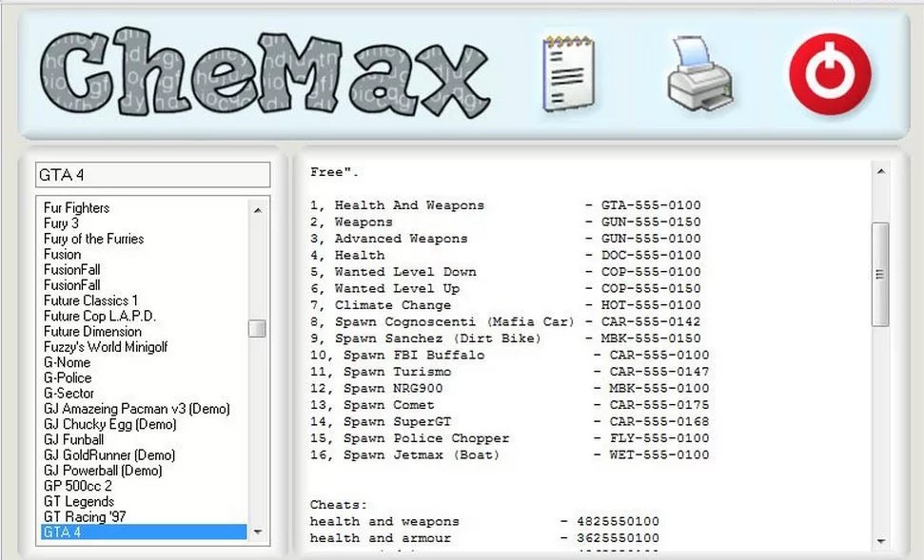
Task: Click the Advanced Weapons cheat line
Action: (505, 239)
